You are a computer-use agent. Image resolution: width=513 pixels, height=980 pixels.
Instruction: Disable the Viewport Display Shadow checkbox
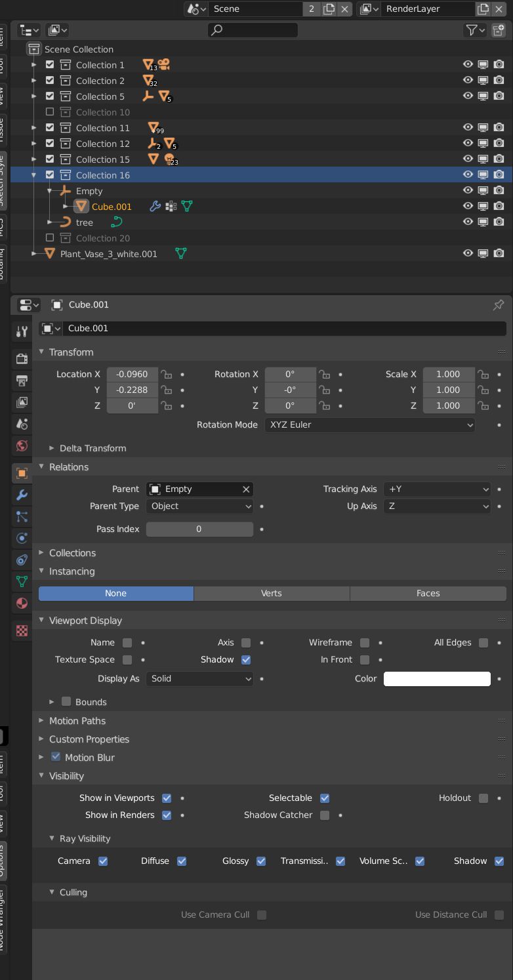(x=246, y=659)
